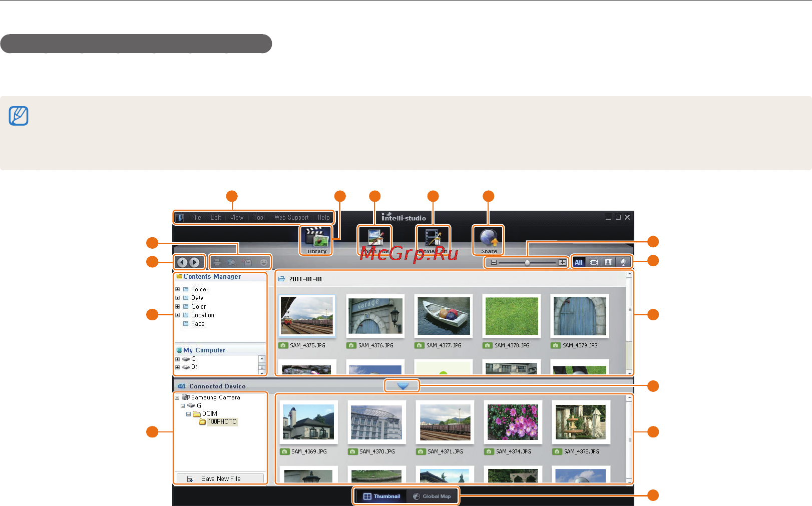The width and height of the screenshot is (812, 506).
Task: Collapse the Samsung Camera tree node
Action: pyautogui.click(x=177, y=398)
